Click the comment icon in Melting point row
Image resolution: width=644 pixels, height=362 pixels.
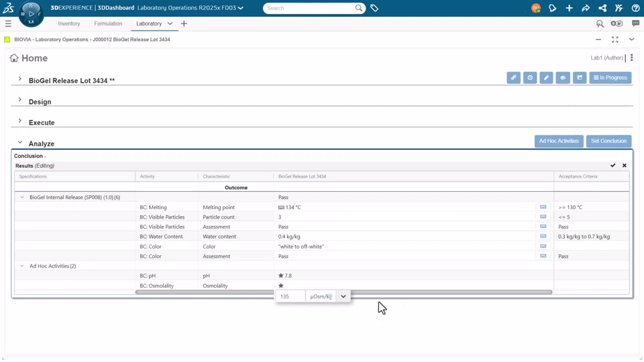tap(543, 207)
